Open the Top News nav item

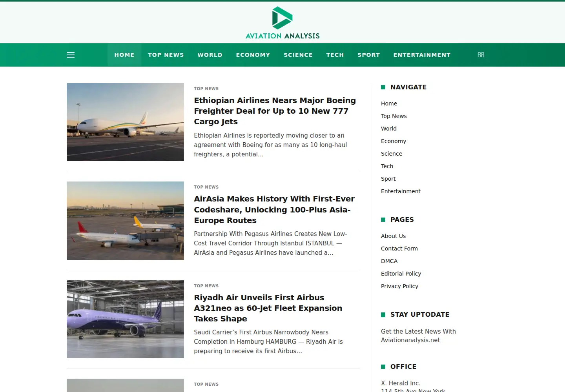[x=166, y=55]
